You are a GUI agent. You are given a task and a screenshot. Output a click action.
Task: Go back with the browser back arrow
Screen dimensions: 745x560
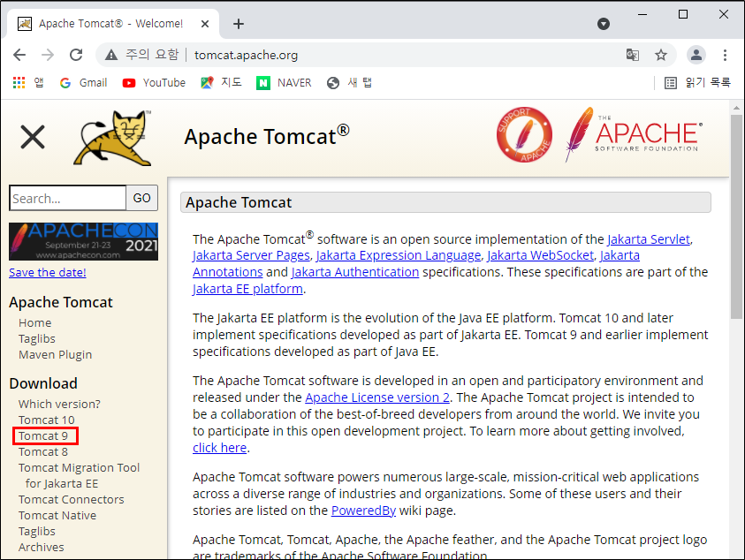[19, 55]
